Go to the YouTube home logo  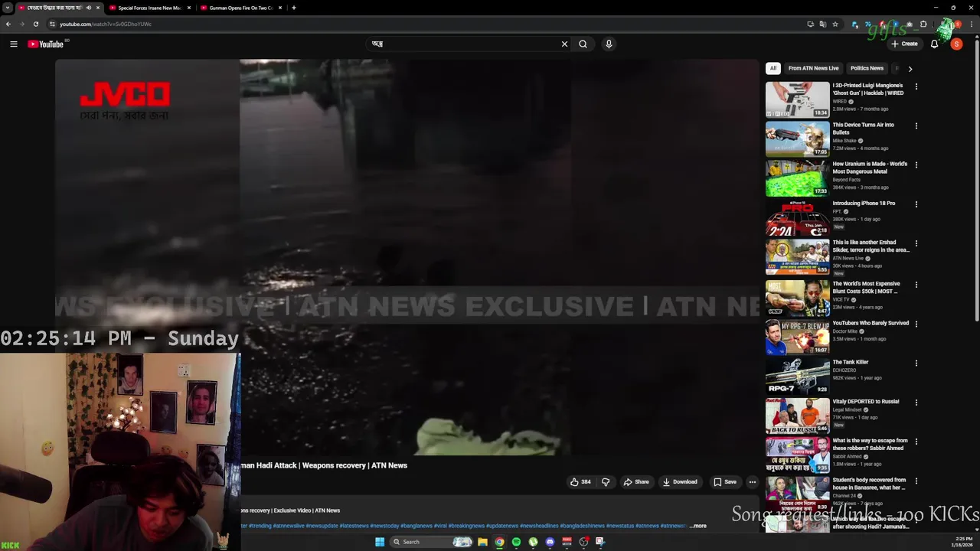(x=46, y=44)
